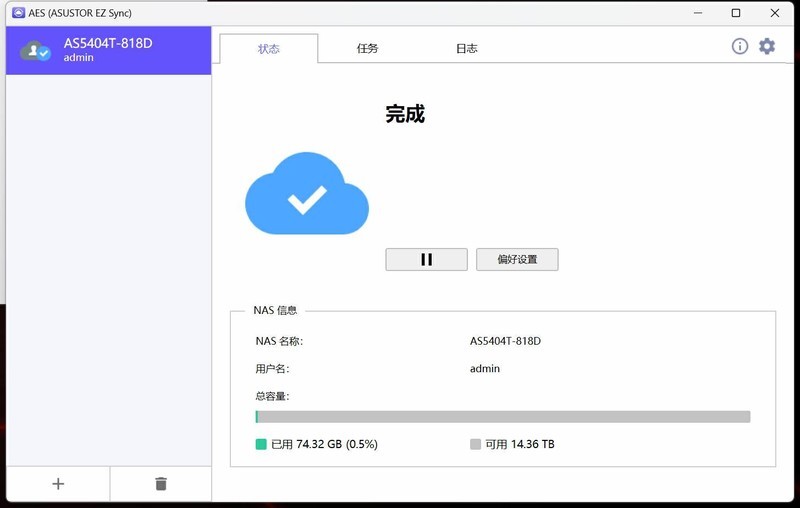Open the info icon at top right

739,46
